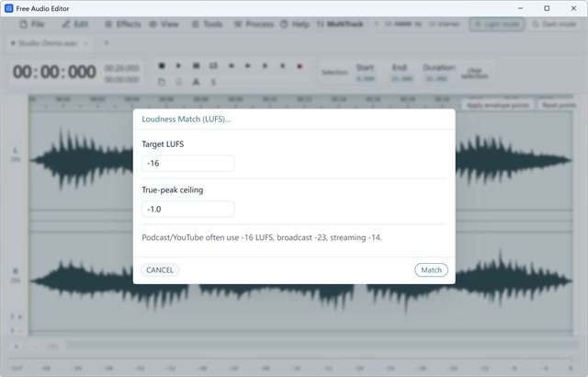588x377 pixels.
Task: Toggle the R channel ON switch
Action: pyautogui.click(x=16, y=280)
